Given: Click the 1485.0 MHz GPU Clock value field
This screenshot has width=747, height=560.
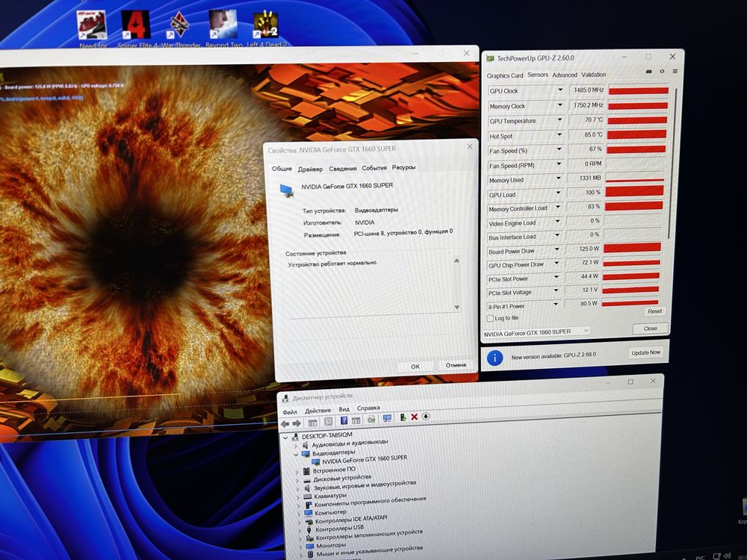Looking at the screenshot, I should pyautogui.click(x=587, y=90).
